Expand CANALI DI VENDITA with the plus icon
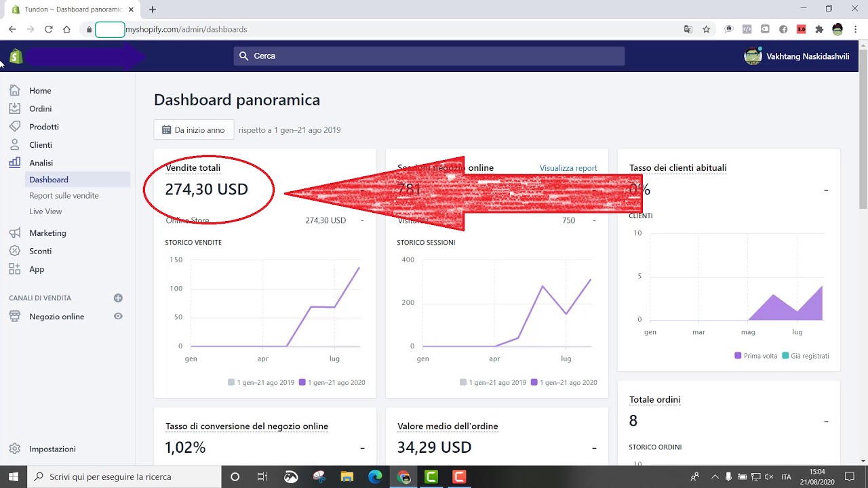This screenshot has width=868, height=488. coord(118,298)
